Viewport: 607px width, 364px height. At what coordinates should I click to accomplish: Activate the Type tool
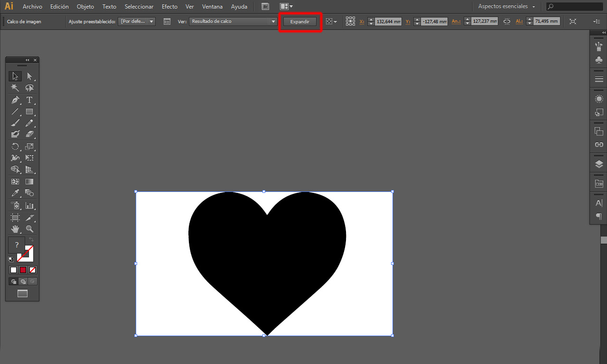[29, 100]
